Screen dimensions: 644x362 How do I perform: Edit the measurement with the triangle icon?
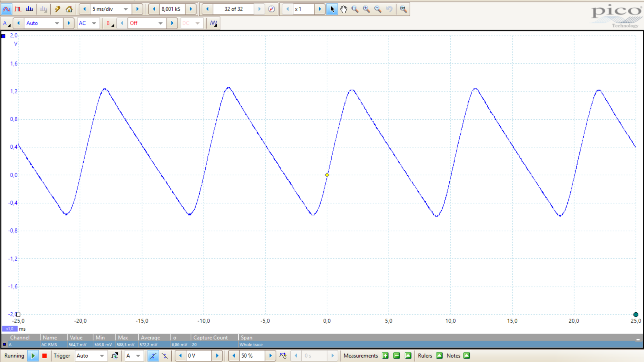(x=408, y=356)
